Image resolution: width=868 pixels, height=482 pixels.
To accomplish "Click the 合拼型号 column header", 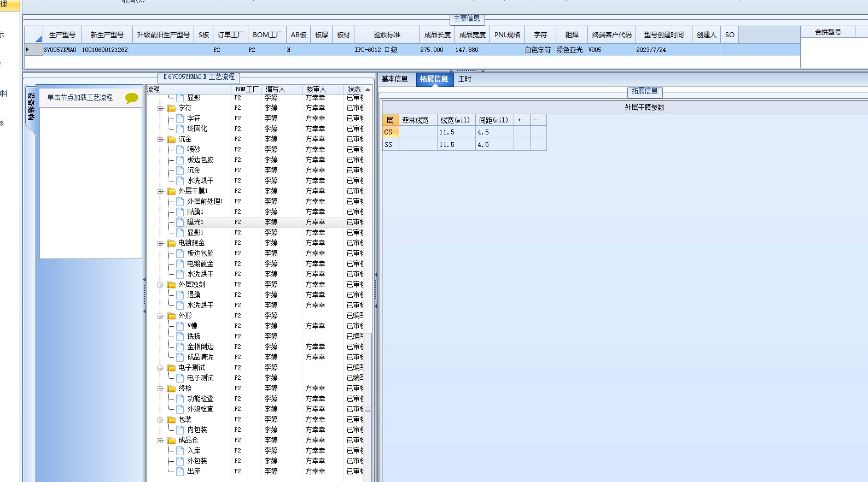I will tap(828, 32).
